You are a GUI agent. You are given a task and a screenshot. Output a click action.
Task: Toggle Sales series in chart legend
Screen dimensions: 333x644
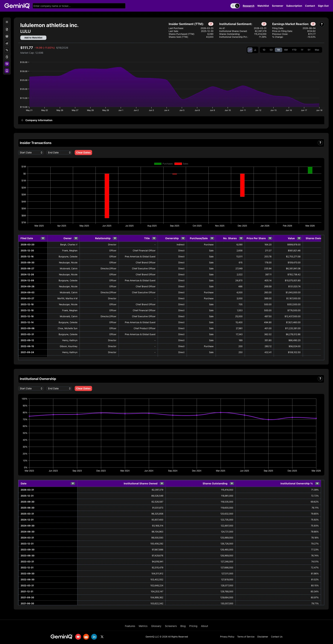click(x=181, y=164)
